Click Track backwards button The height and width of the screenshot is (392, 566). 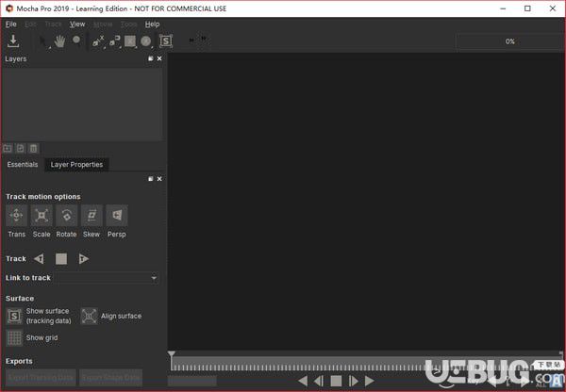pos(39,259)
